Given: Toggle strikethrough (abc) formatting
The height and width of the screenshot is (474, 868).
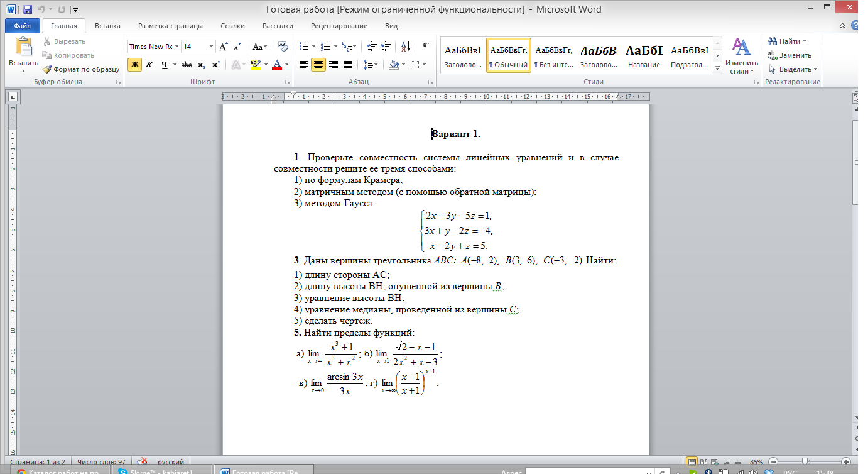Looking at the screenshot, I should [x=187, y=64].
